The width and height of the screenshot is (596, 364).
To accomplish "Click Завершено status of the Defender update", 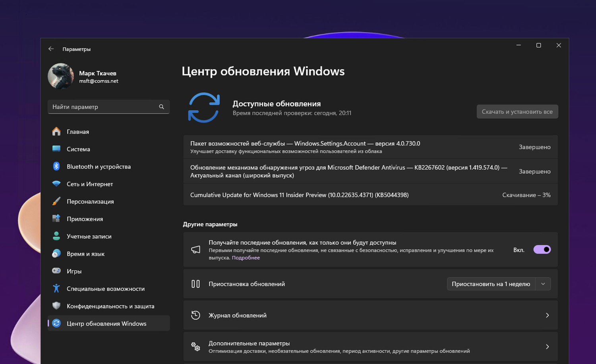I will [x=535, y=171].
